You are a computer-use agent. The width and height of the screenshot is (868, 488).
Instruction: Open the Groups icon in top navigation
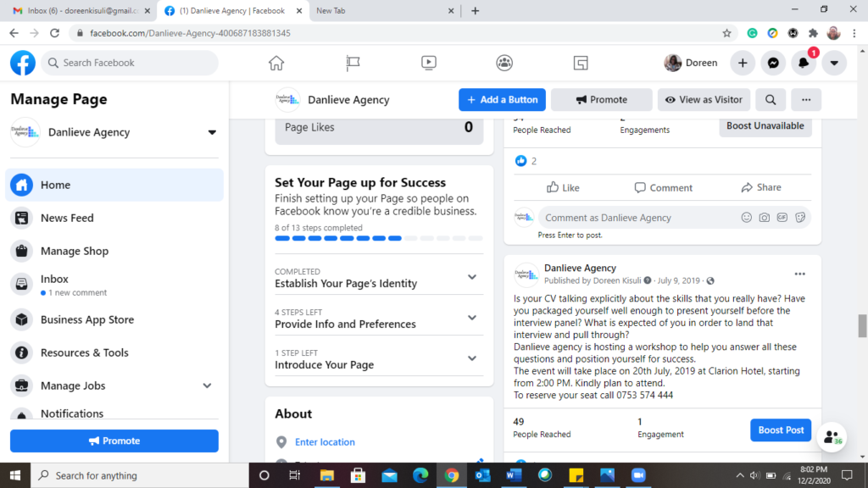point(504,63)
